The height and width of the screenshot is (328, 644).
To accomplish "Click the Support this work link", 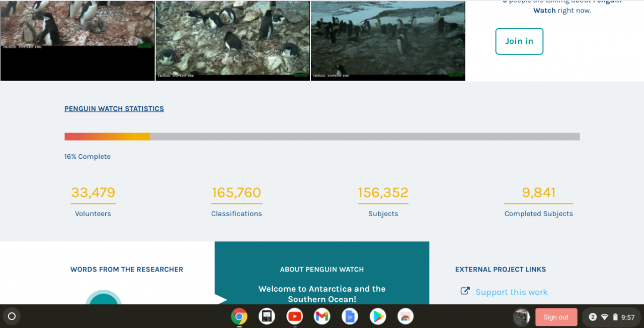I will (x=511, y=292).
